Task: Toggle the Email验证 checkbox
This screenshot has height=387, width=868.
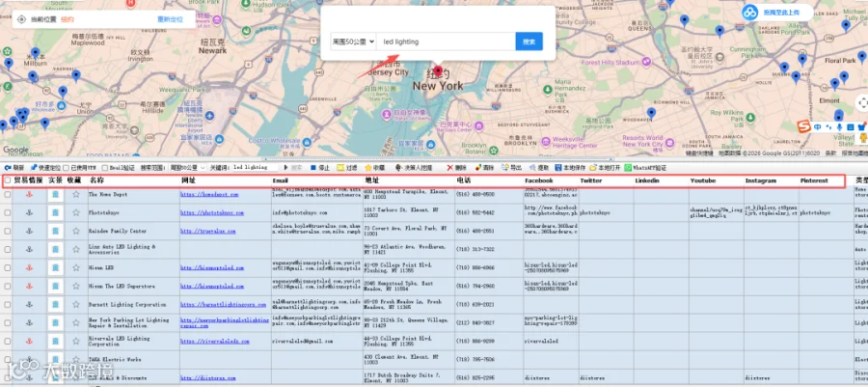Action: 104,167
